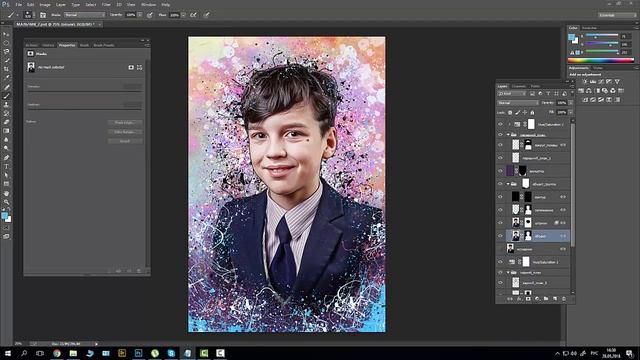Viewport: 640px width, 360px height.
Task: Switch to the Swatches tab
Action: click(x=589, y=28)
